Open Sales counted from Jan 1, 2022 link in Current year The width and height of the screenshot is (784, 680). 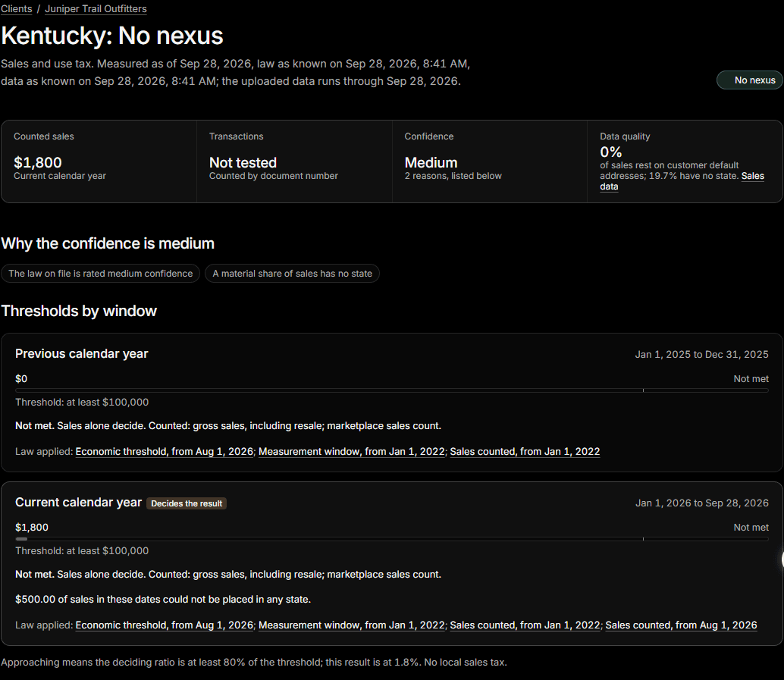[x=525, y=625]
